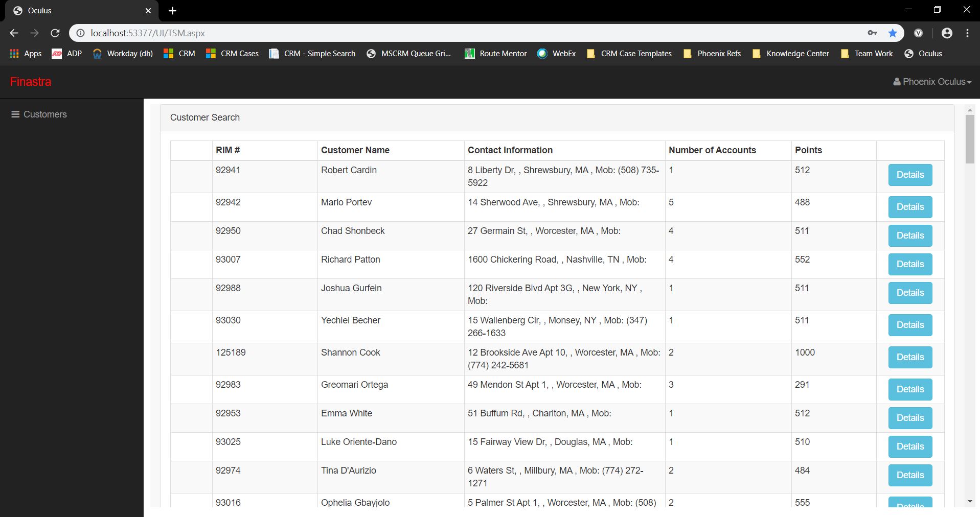The width and height of the screenshot is (980, 517).
Task: Select RIM number 125189
Action: [x=231, y=353]
